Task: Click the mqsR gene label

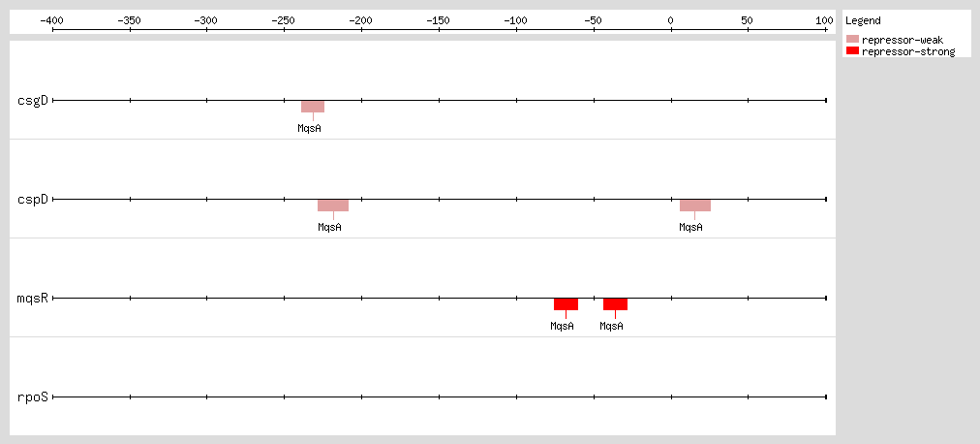Action: (x=33, y=299)
